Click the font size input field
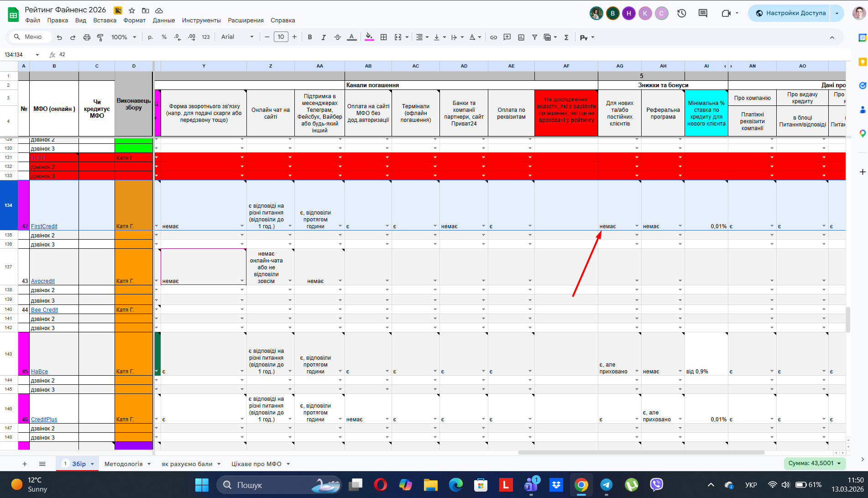Image resolution: width=868 pixels, height=498 pixels. click(x=281, y=37)
